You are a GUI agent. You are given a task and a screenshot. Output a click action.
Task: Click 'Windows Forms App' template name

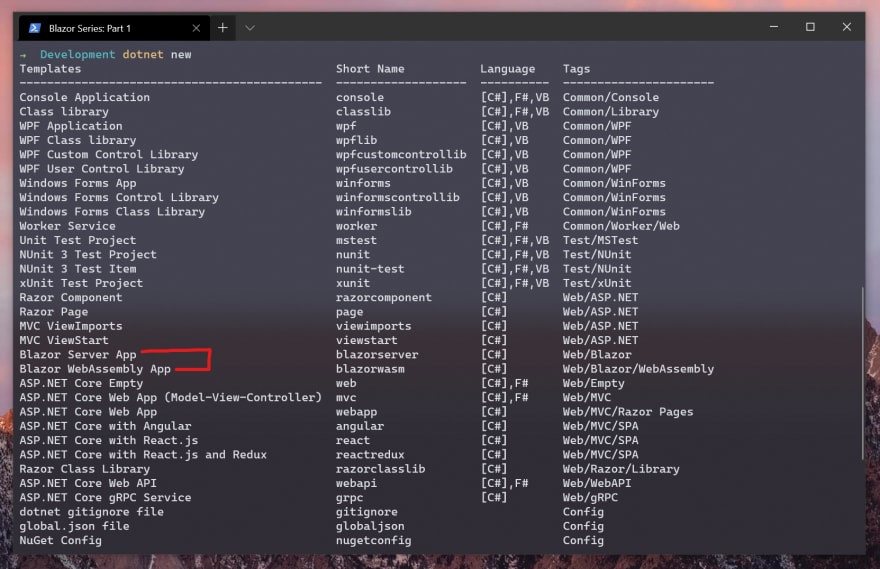point(78,183)
